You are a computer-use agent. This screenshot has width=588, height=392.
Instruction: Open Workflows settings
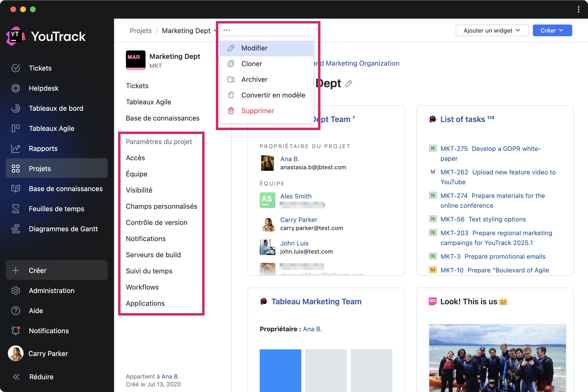(x=142, y=287)
